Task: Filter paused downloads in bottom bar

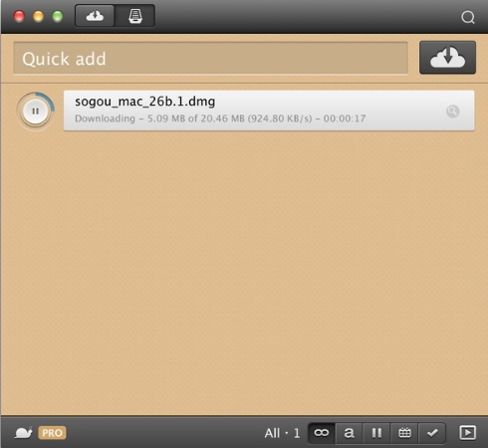Action: pyautogui.click(x=376, y=433)
